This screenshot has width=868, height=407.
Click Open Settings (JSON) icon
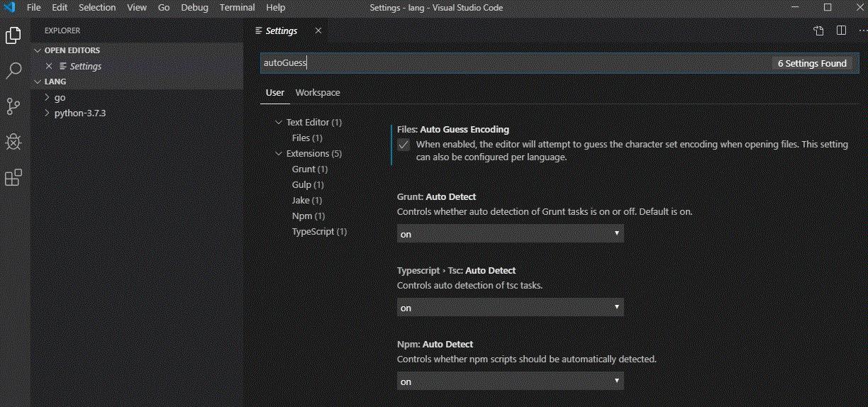pos(818,30)
